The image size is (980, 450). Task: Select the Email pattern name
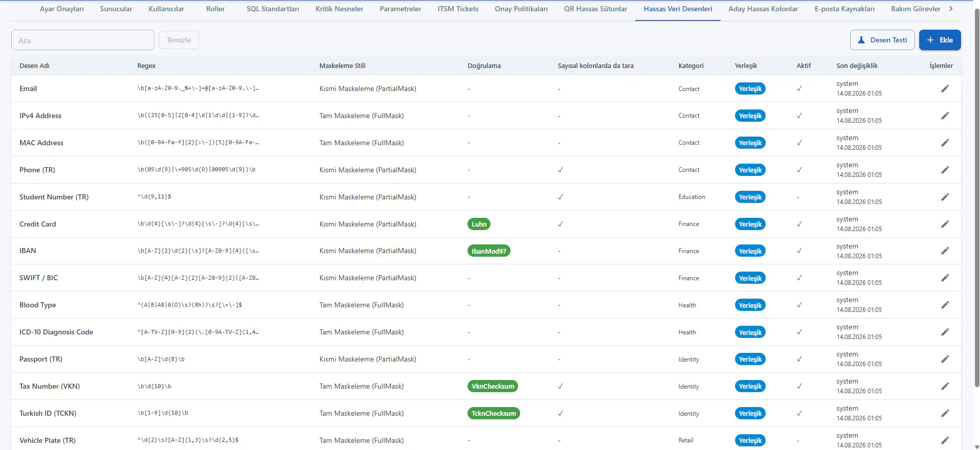(28, 88)
